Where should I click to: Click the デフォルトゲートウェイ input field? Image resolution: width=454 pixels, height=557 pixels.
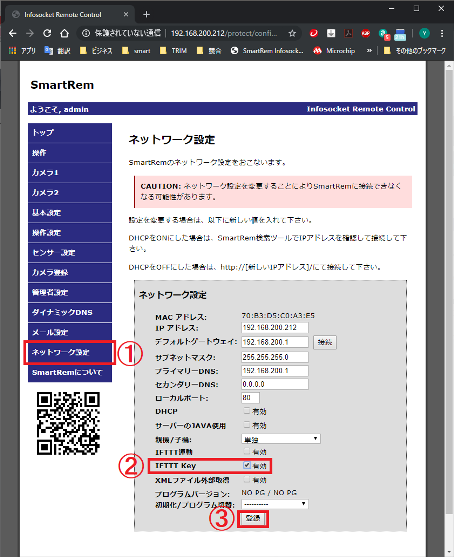(x=275, y=342)
